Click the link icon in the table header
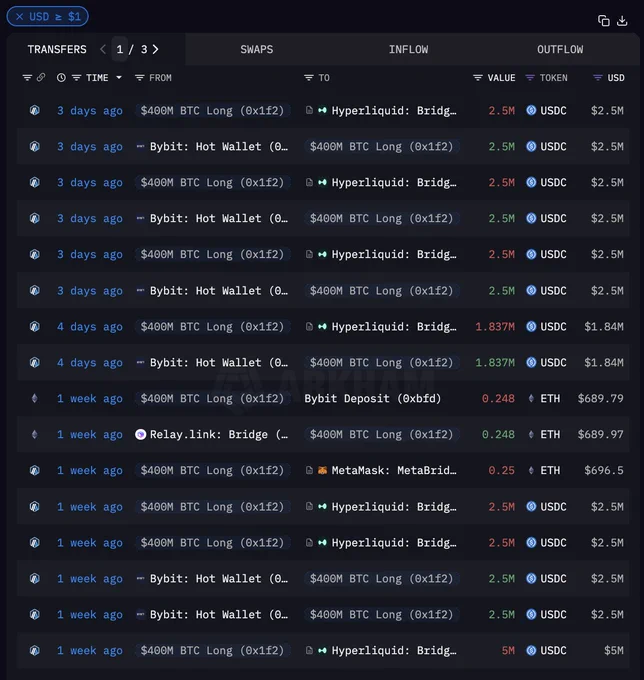This screenshot has width=644, height=680. 41,78
